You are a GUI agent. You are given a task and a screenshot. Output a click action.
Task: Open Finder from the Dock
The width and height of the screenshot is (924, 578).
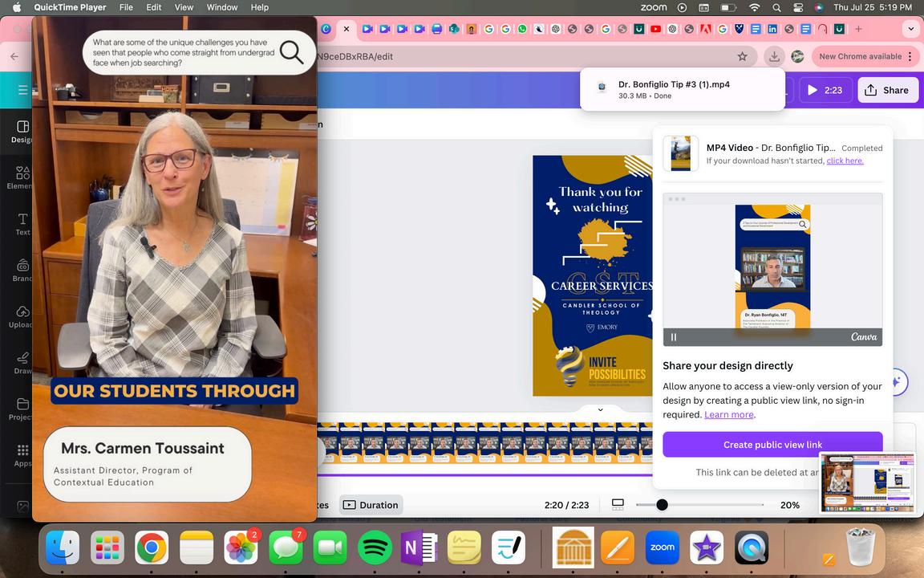[63, 548]
